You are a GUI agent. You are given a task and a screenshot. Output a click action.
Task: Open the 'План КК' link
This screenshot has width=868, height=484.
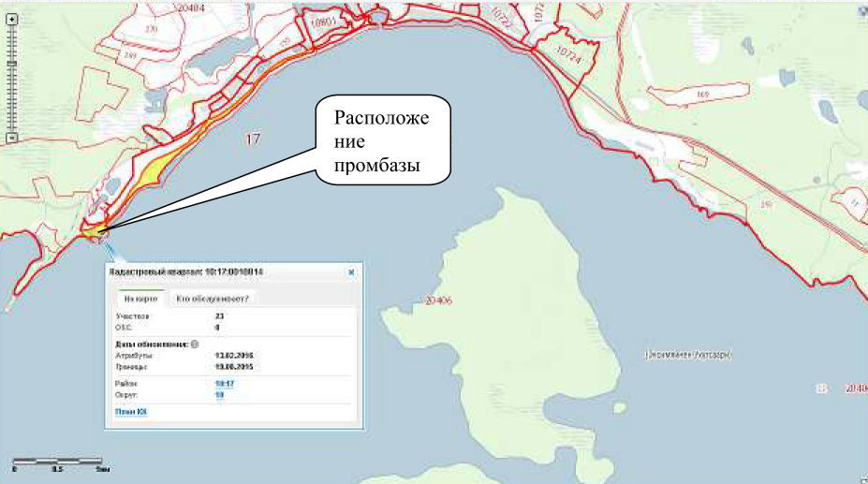(x=129, y=411)
